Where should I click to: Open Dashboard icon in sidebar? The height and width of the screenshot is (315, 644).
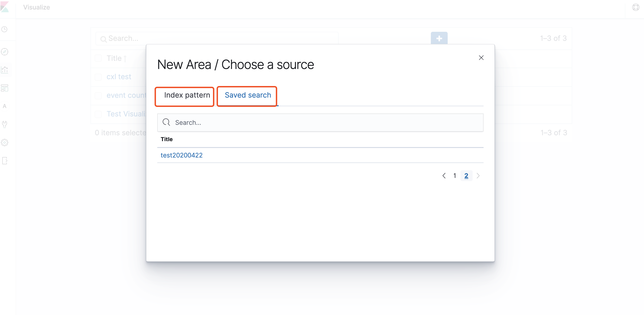click(x=5, y=88)
